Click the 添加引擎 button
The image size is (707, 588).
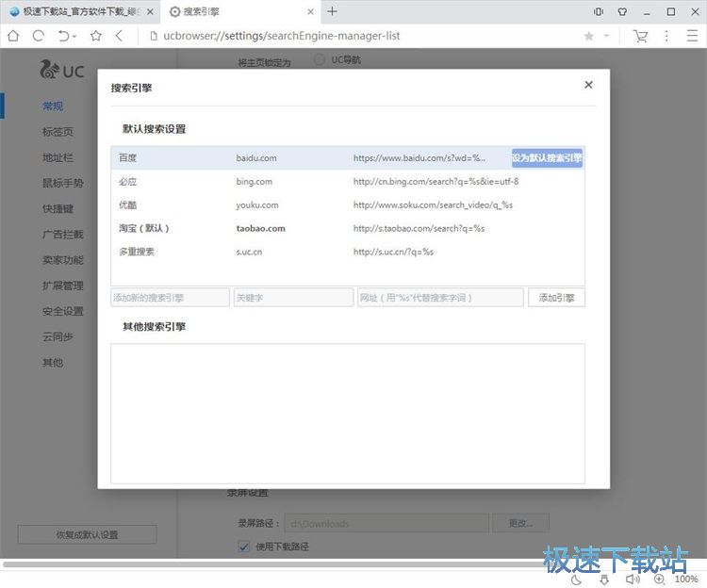click(556, 298)
